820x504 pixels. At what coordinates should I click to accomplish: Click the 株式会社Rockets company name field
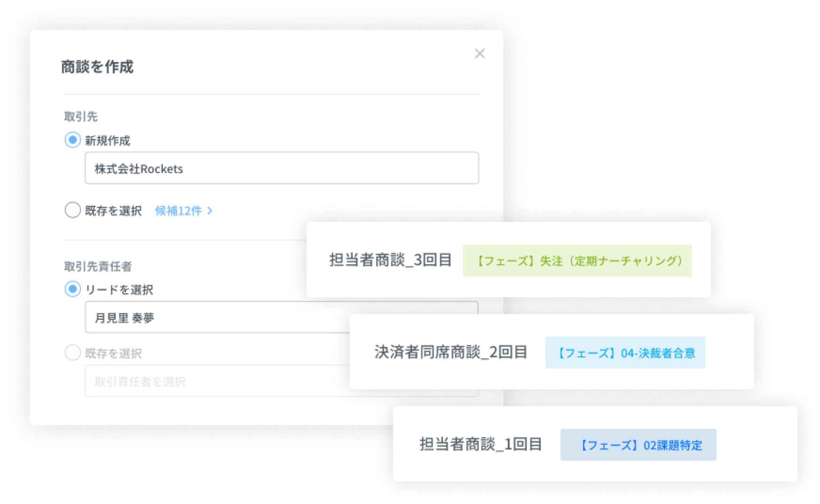[281, 168]
